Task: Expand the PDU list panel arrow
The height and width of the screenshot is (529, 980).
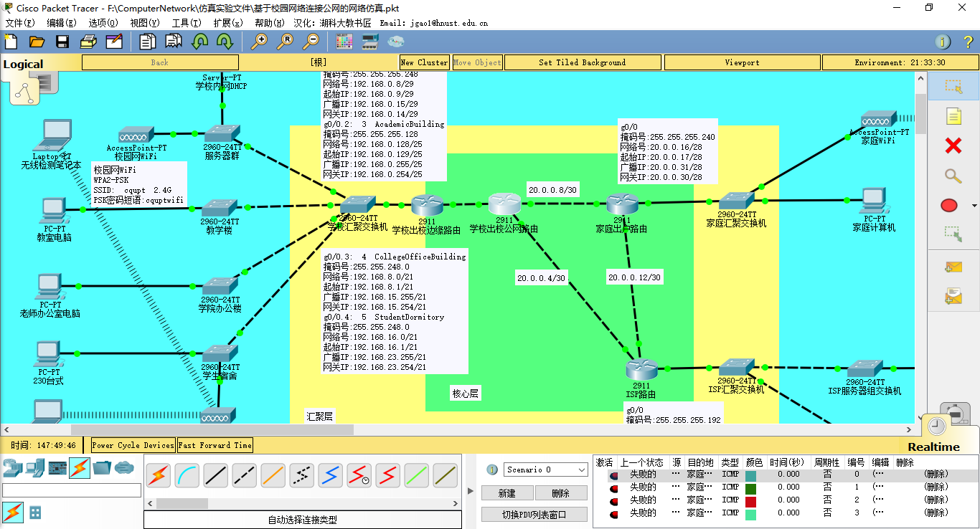Action: tap(471, 491)
